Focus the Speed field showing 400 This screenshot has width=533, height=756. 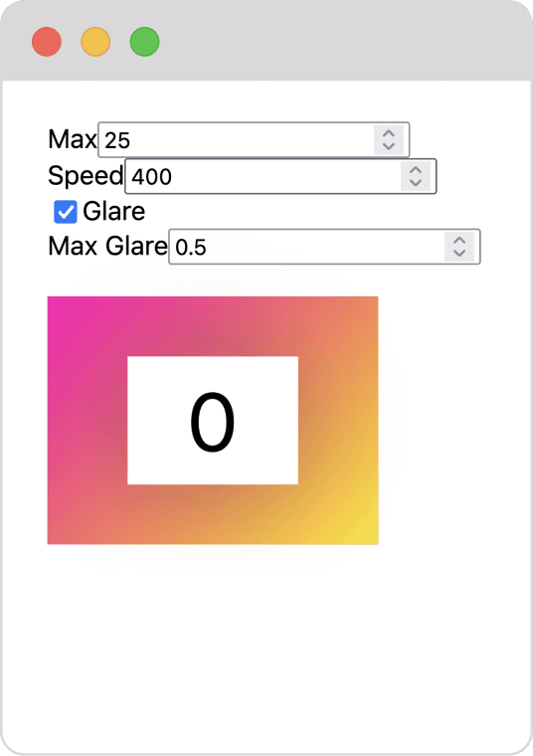coord(280,176)
